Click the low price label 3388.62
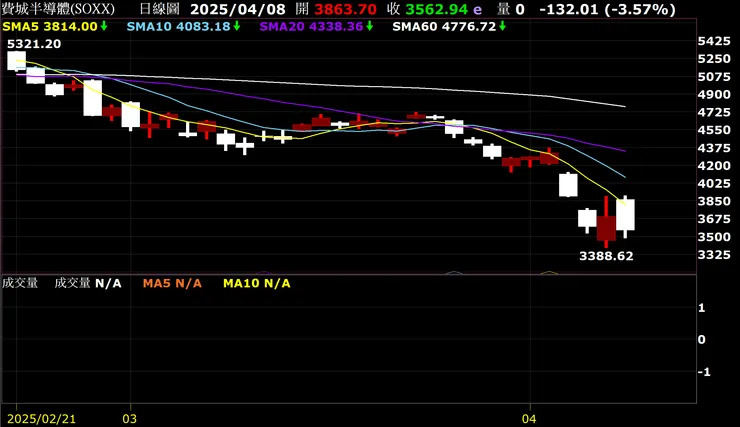This screenshot has height=427, width=740. pos(606,256)
